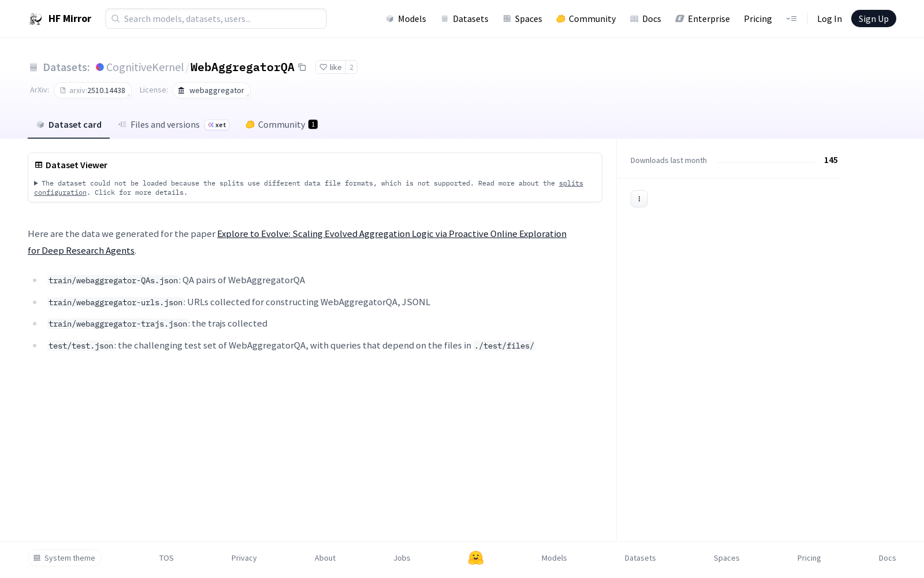Click Models in the footer
924x578 pixels.
(554, 558)
